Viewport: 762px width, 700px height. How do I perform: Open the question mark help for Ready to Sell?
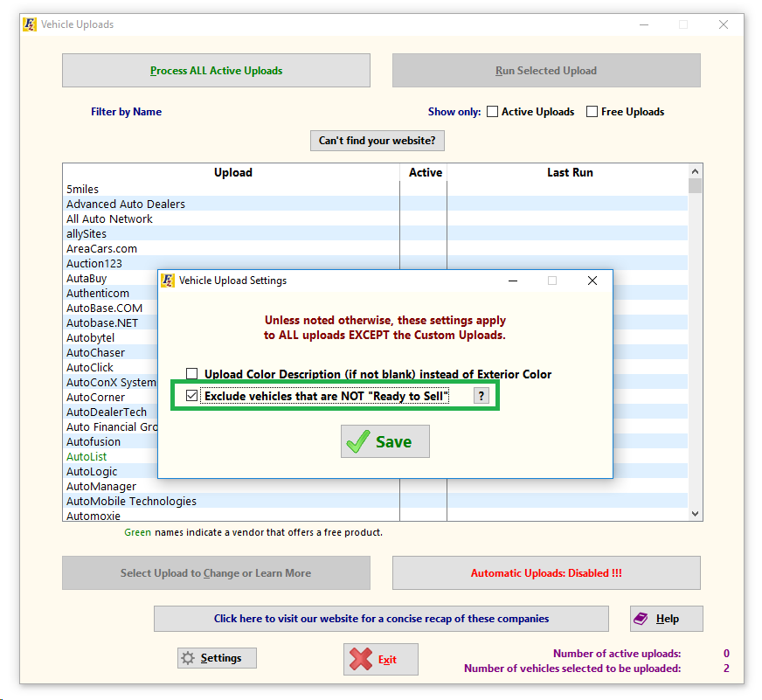(x=481, y=396)
